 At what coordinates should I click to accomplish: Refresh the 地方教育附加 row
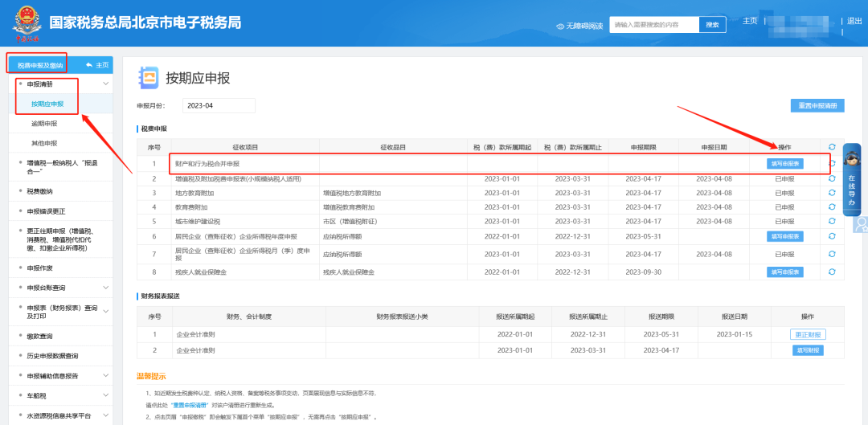tap(832, 193)
